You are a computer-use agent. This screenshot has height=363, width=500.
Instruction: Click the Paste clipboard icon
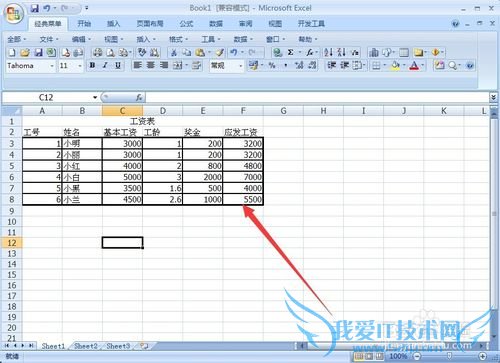pos(200,52)
